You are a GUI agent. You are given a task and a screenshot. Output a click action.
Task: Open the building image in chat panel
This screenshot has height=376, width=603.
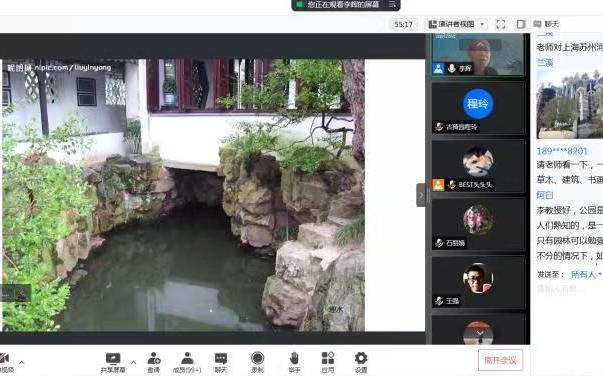tap(570, 104)
